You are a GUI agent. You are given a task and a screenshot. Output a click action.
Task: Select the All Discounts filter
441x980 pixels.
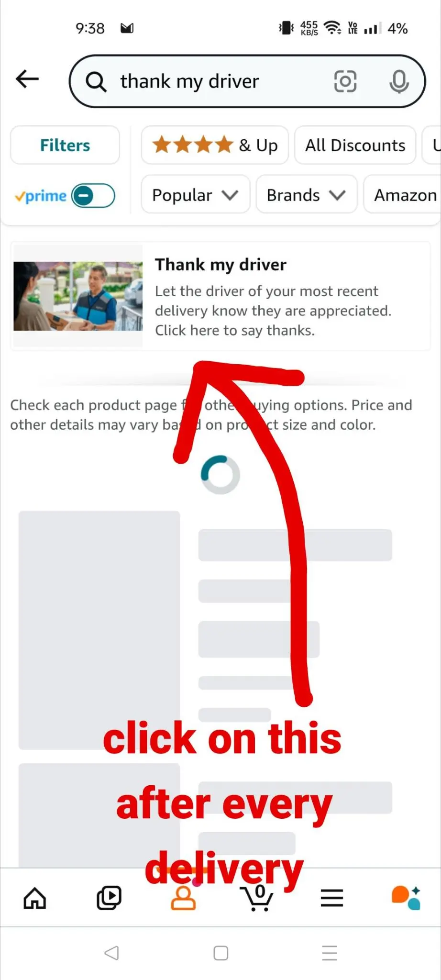355,145
